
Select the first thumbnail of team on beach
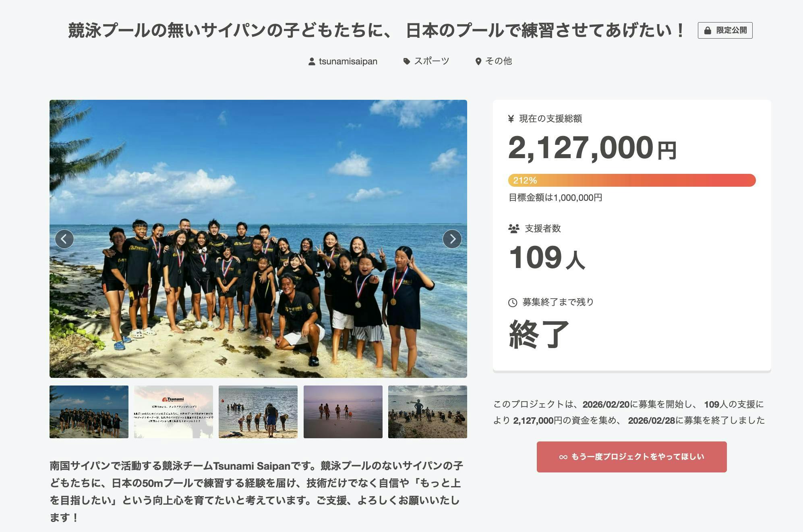[x=89, y=412]
